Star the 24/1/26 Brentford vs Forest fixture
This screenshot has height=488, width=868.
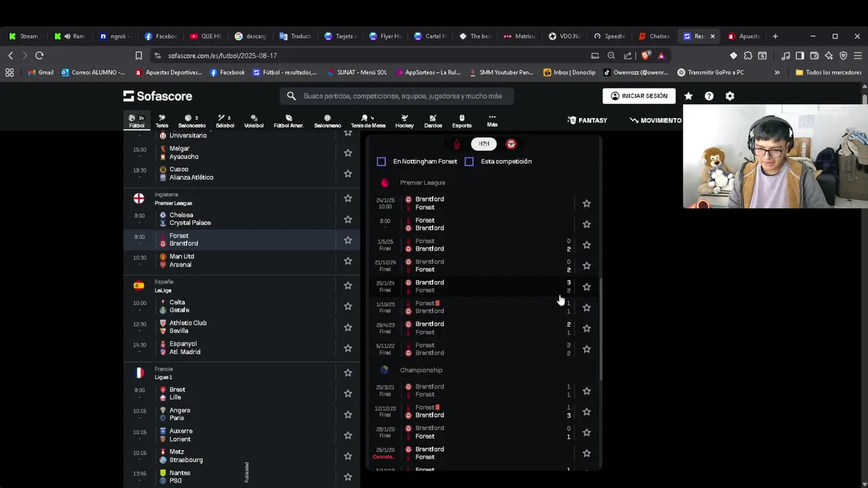coord(587,203)
